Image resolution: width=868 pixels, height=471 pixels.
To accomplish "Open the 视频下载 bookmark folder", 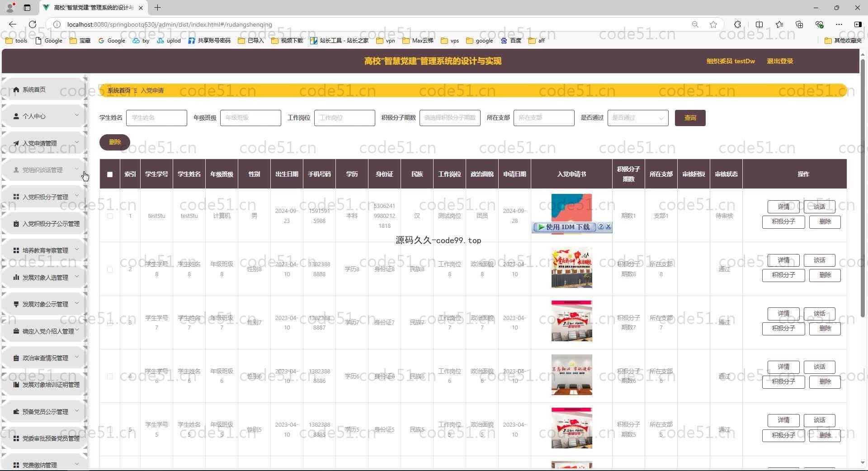I will 287,41.
